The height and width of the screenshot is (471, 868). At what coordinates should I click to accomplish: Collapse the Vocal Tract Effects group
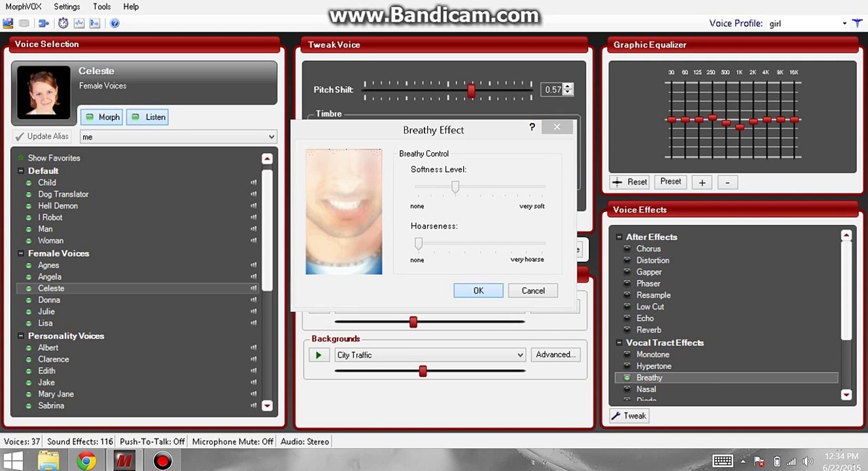pos(619,343)
